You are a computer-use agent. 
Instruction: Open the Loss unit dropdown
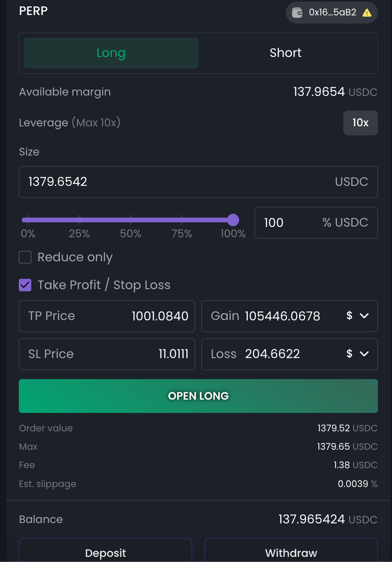pos(357,354)
